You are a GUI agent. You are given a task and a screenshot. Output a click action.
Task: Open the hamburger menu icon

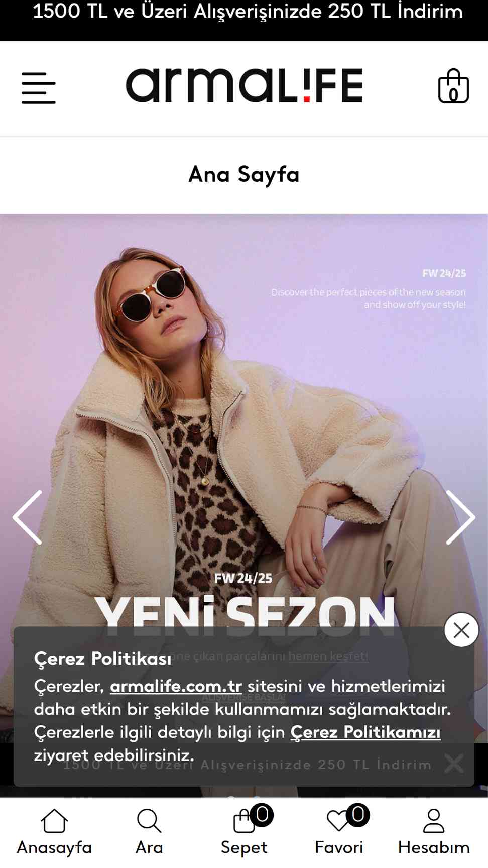(39, 88)
